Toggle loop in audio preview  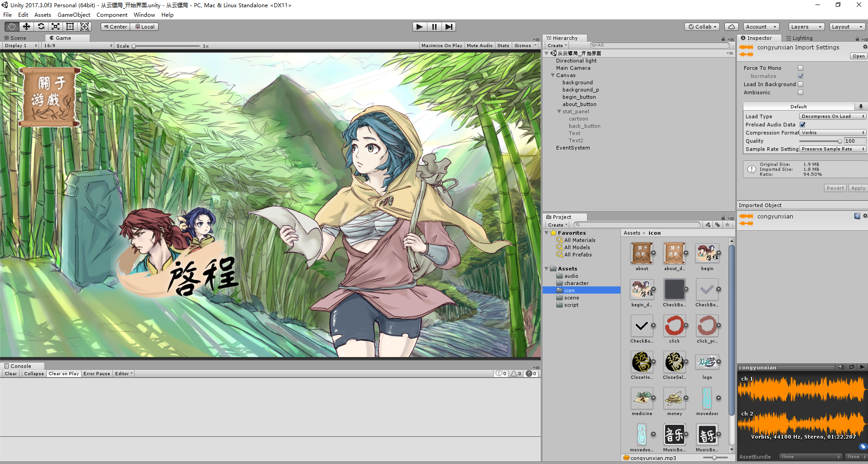coord(851,367)
